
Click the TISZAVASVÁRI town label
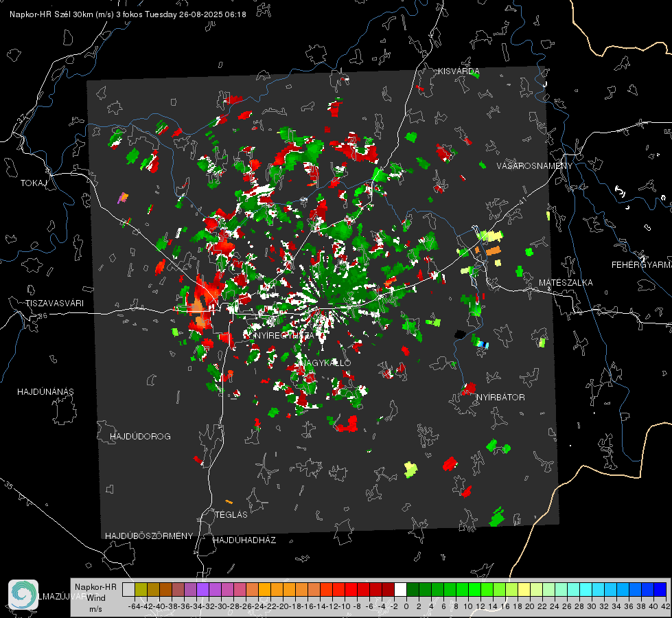[54, 304]
